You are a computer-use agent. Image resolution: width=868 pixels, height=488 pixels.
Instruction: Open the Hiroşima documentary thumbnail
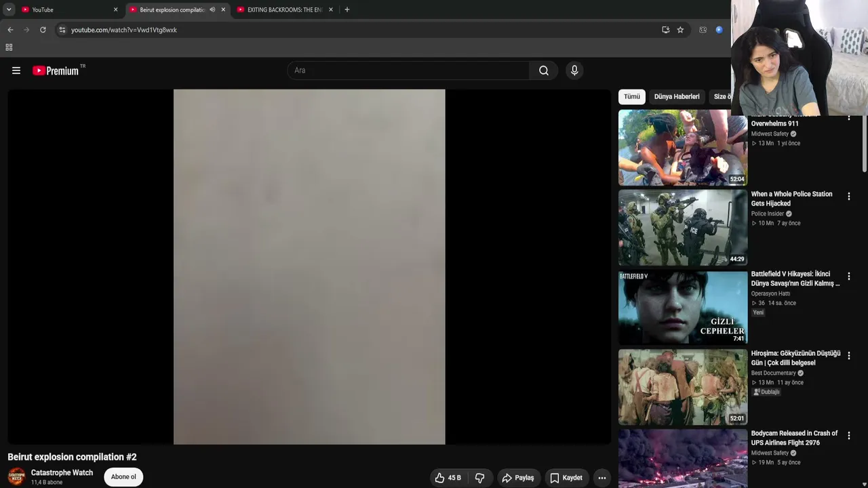pyautogui.click(x=683, y=387)
